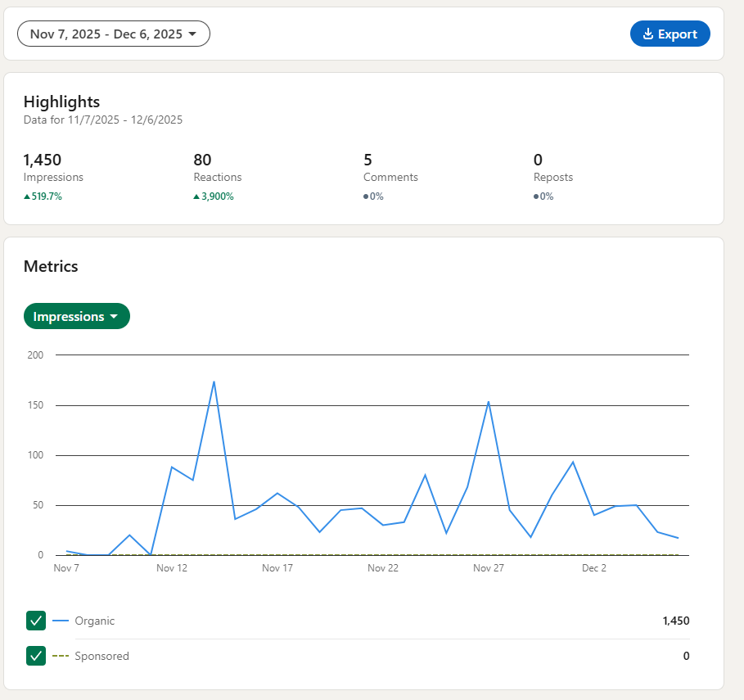Select the 80 Reactions highlight
The height and width of the screenshot is (700, 744).
pyautogui.click(x=202, y=160)
